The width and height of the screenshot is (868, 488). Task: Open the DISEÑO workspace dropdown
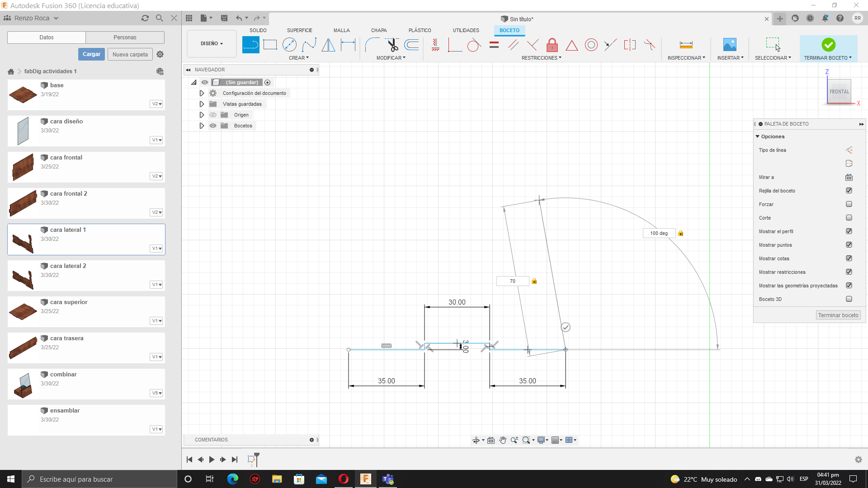point(212,44)
